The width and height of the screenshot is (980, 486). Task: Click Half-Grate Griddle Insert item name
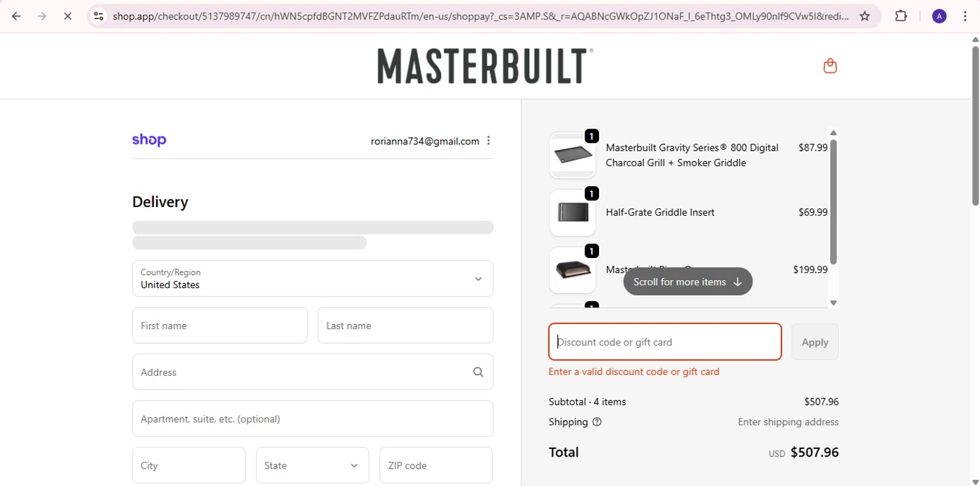660,212
